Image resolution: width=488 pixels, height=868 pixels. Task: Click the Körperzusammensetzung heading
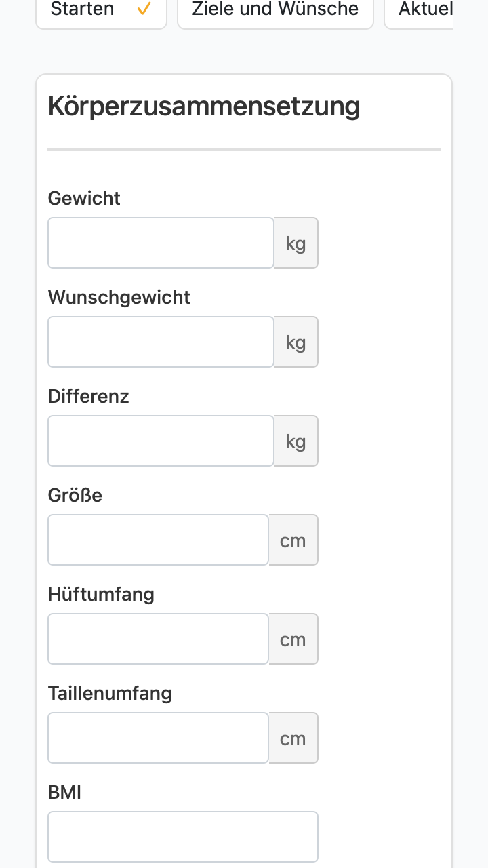point(204,107)
